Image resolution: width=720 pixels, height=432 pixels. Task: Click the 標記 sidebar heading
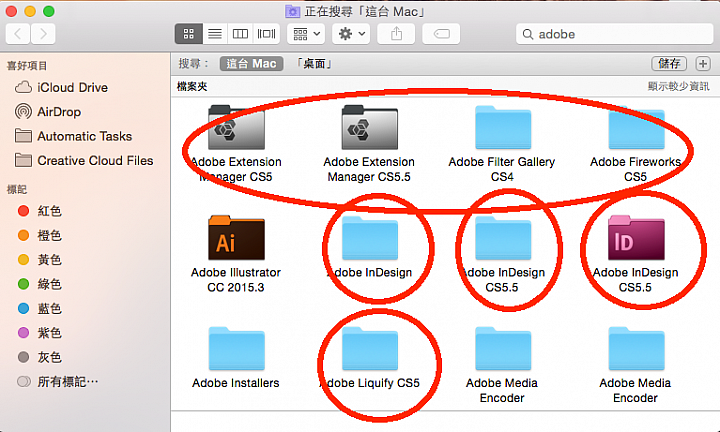pyautogui.click(x=17, y=189)
